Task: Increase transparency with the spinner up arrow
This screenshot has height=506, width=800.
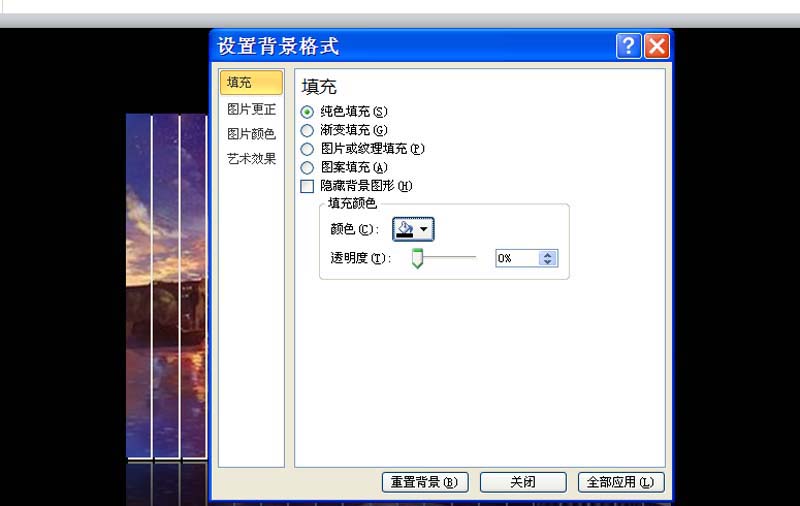Action: tap(548, 254)
